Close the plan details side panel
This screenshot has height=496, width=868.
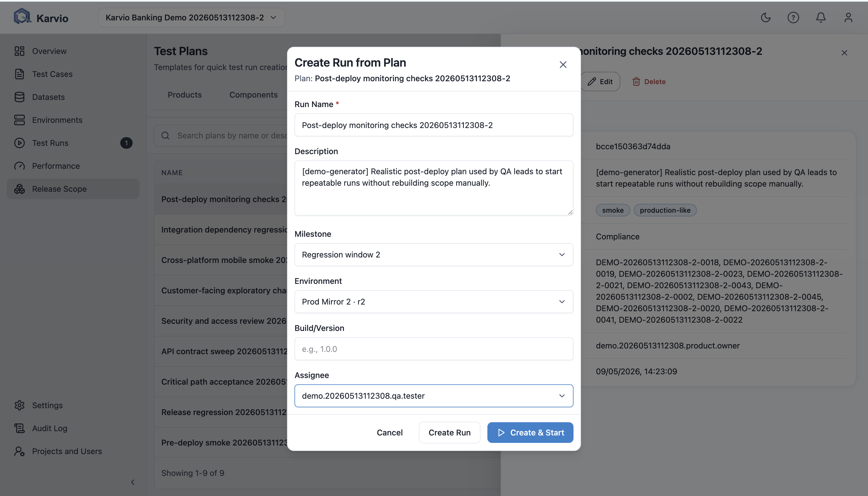[x=844, y=53]
